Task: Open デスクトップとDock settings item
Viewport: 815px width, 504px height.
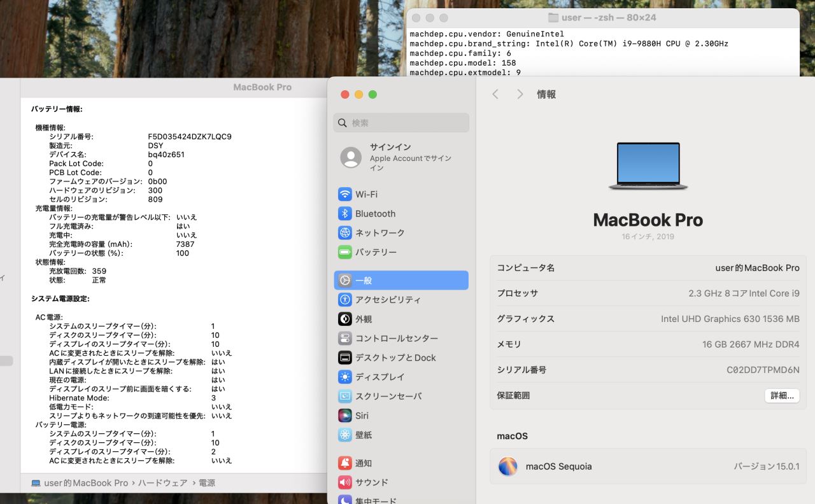Action: [x=395, y=358]
